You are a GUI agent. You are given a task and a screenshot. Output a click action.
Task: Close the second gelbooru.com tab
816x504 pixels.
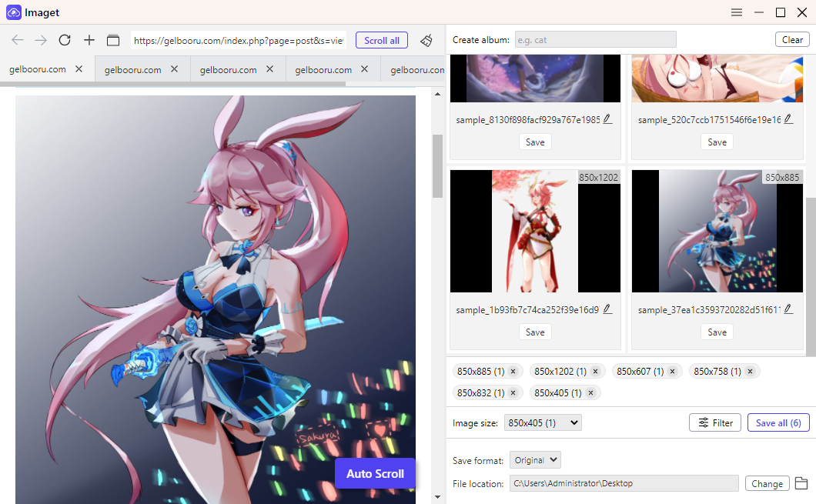coord(174,68)
